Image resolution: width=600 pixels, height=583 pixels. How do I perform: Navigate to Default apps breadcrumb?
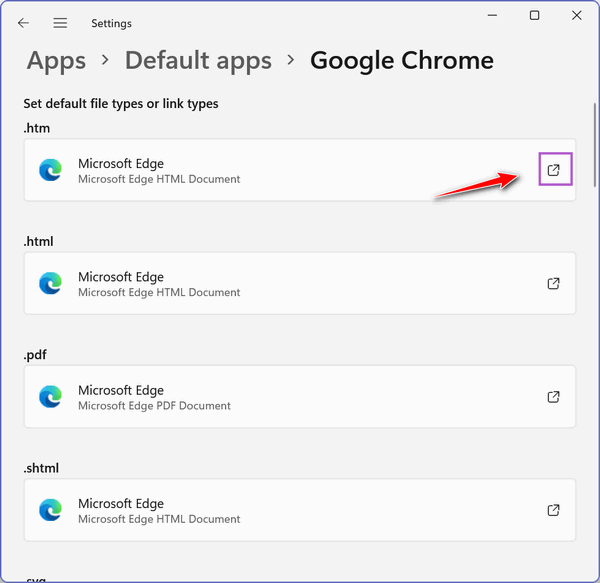click(x=198, y=60)
